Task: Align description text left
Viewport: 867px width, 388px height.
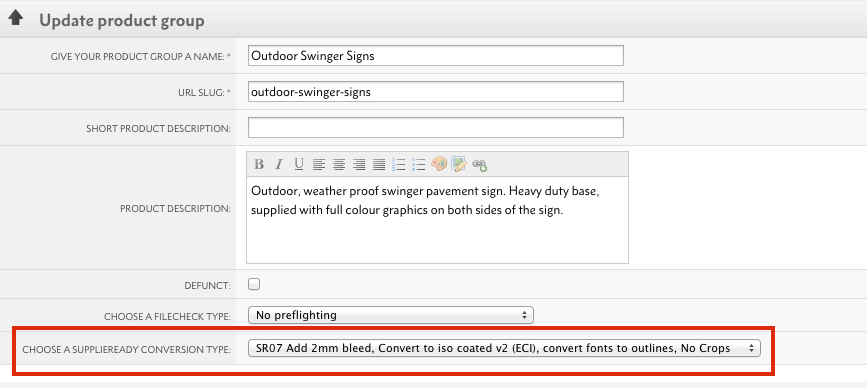Action: [318, 164]
